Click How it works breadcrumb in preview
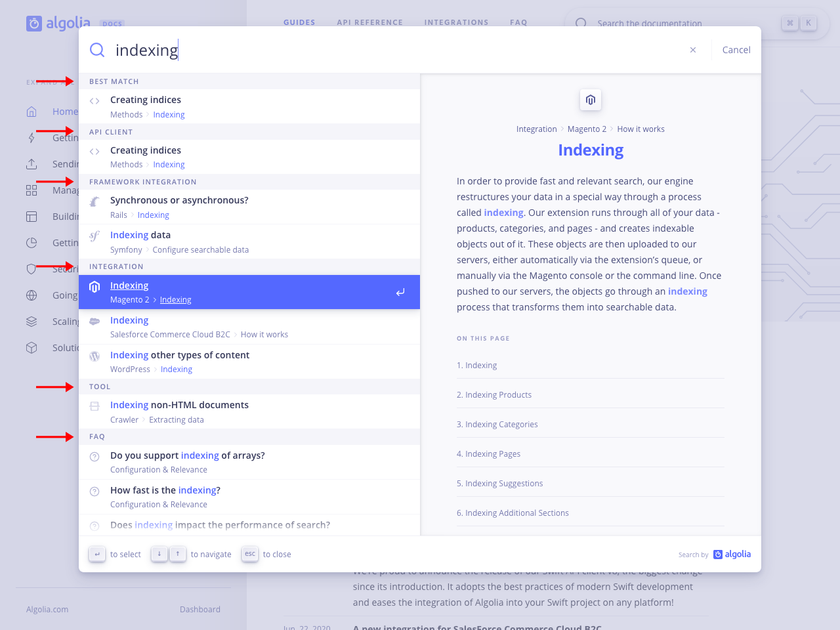Image resolution: width=840 pixels, height=630 pixels. (640, 129)
